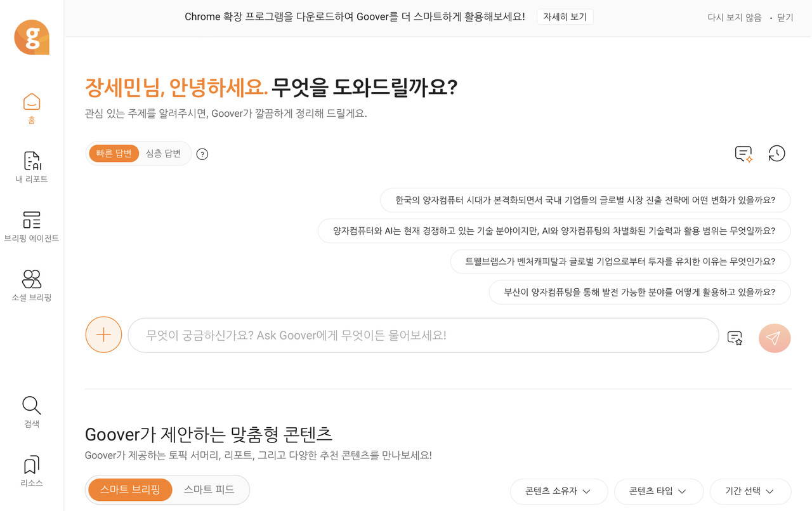Select 빠른 답변 answer mode
This screenshot has height=511, width=812.
[x=114, y=154]
